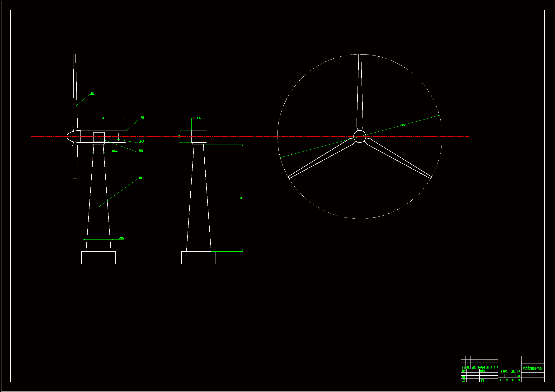Click the tower top width dimension text
Image resolution: width=555 pixels, height=392 pixels.
115,151
